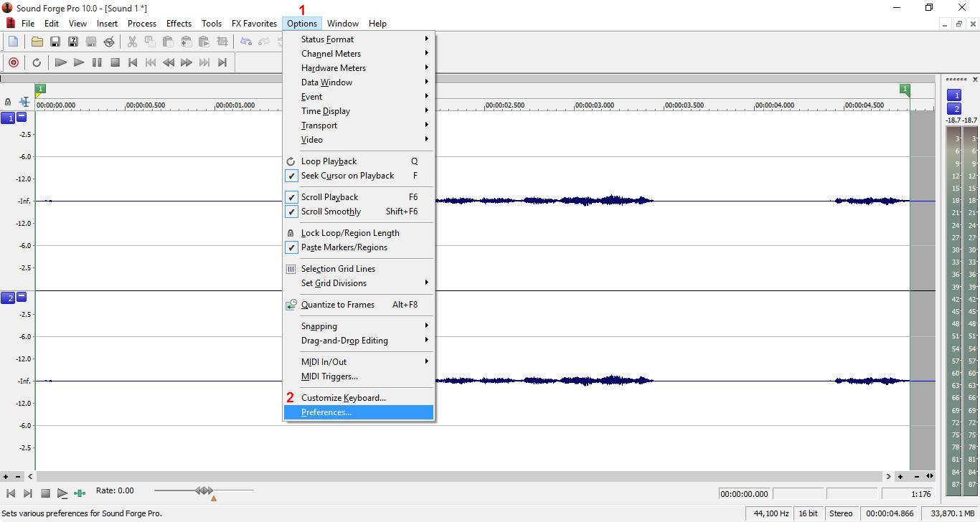Select channel 2 button in meters panel
980x522 pixels.
click(953, 109)
